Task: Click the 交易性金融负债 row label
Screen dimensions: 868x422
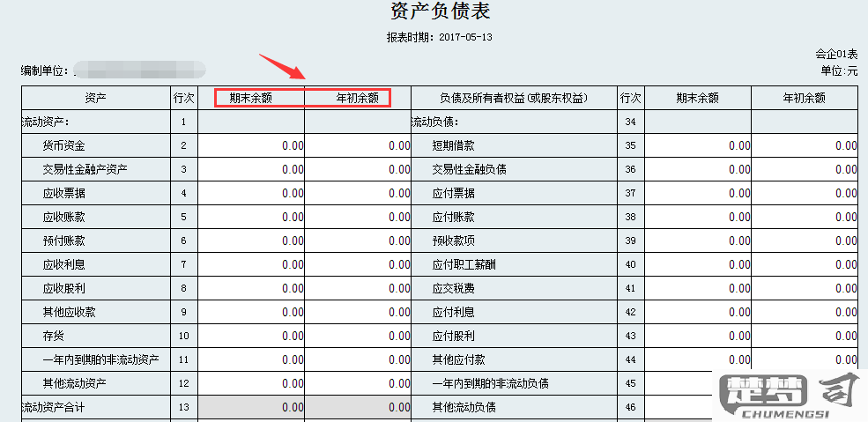Action: (x=470, y=169)
